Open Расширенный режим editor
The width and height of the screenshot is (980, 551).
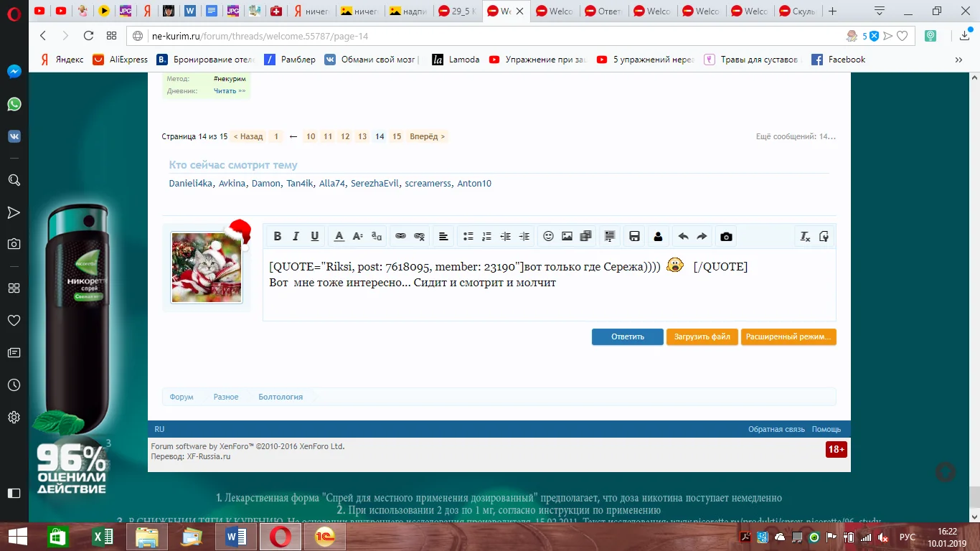click(788, 336)
